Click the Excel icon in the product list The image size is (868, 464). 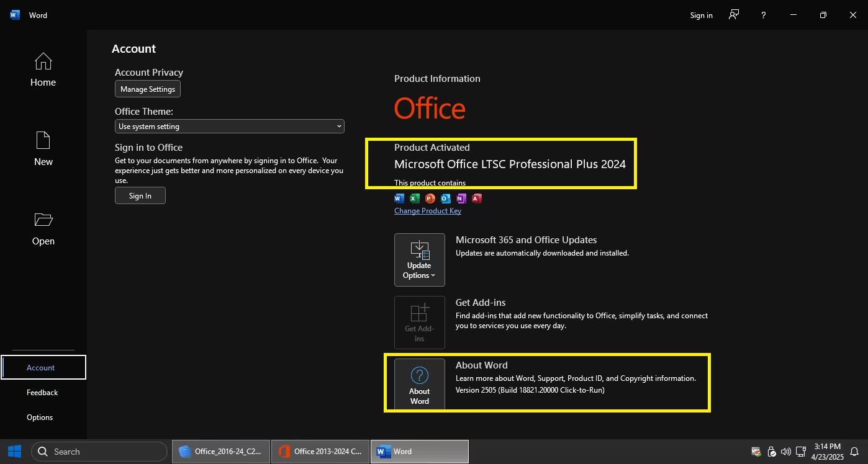click(415, 199)
